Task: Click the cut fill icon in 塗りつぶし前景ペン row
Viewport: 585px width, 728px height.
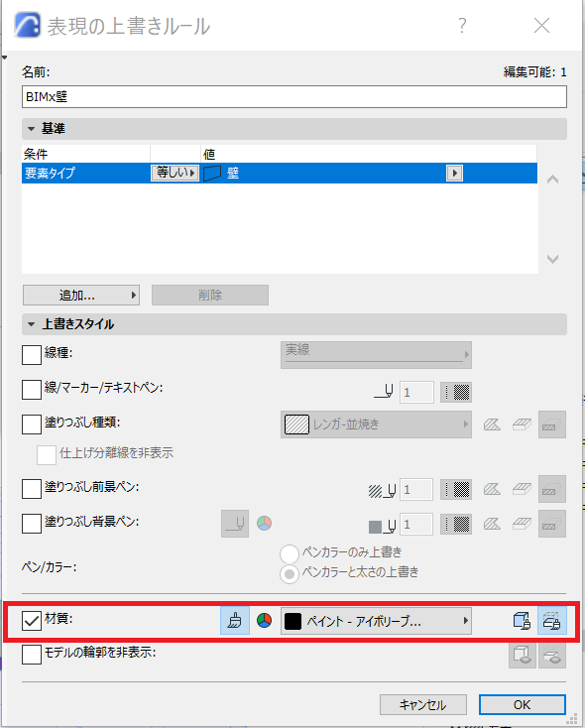Action: pyautogui.click(x=552, y=489)
